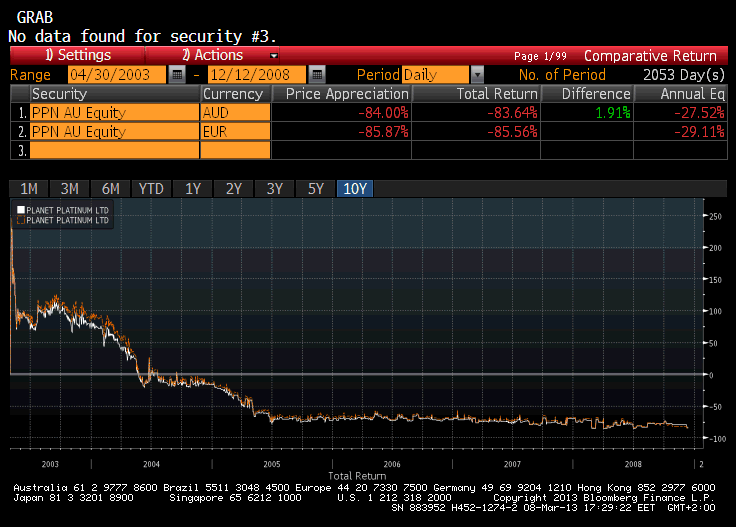This screenshot has height=527, width=736.
Task: Select the 1Y time range tab
Action: pyautogui.click(x=192, y=189)
